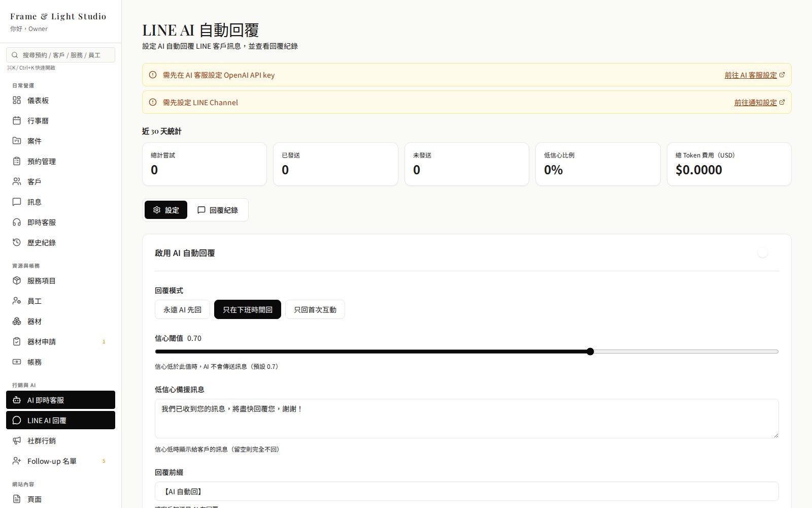Select 只在下班時間回 reply mode

(248, 309)
